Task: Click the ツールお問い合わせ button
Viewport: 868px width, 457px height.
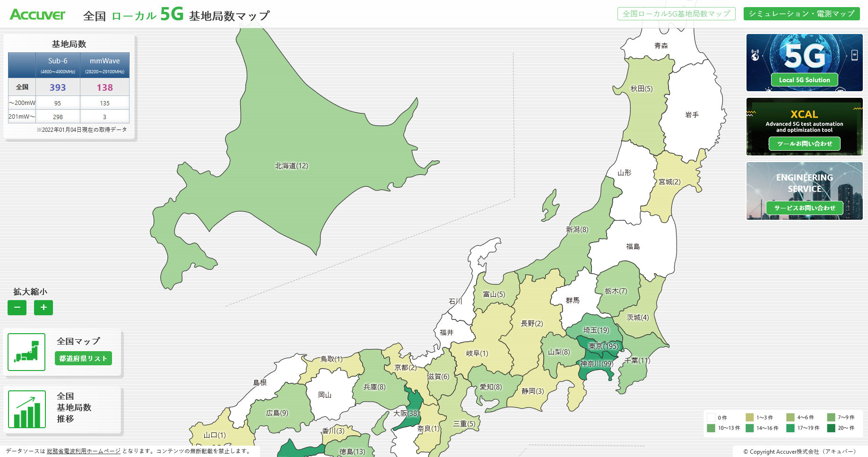Action: coord(805,144)
